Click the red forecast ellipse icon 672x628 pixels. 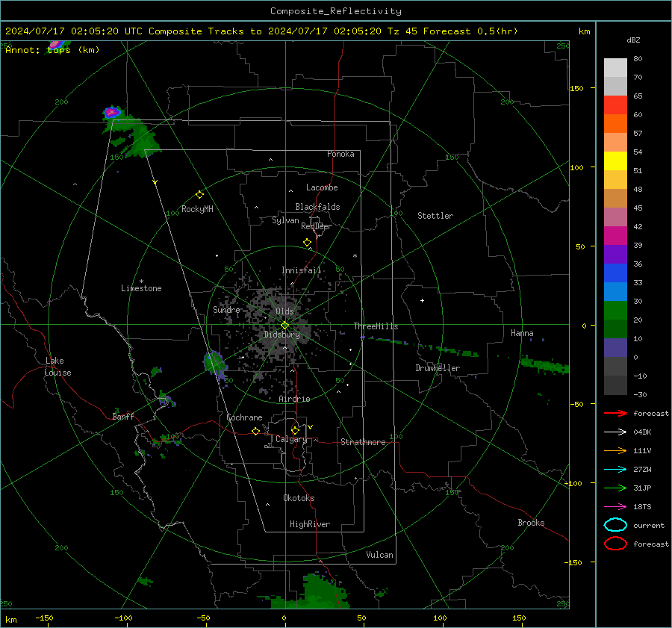point(615,544)
